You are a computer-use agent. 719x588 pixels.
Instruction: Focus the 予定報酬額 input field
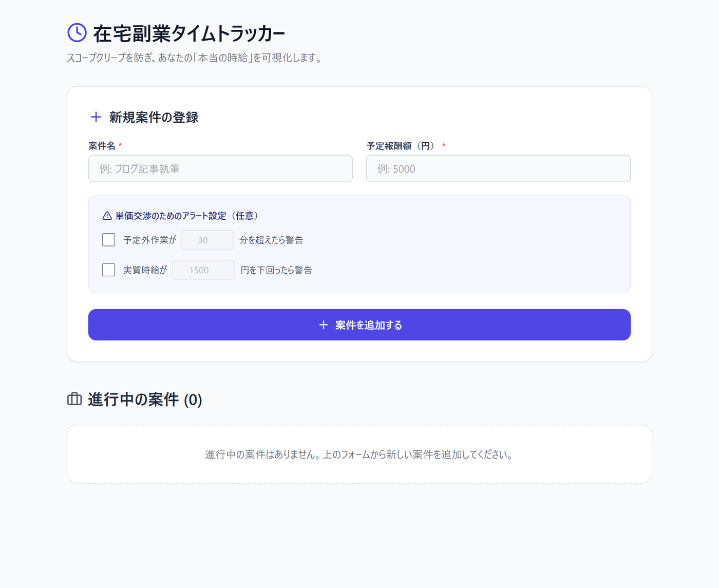(498, 168)
